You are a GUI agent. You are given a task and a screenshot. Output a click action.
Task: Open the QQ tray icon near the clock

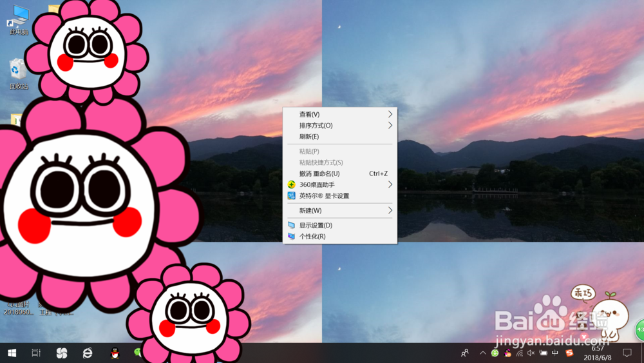pyautogui.click(x=507, y=353)
